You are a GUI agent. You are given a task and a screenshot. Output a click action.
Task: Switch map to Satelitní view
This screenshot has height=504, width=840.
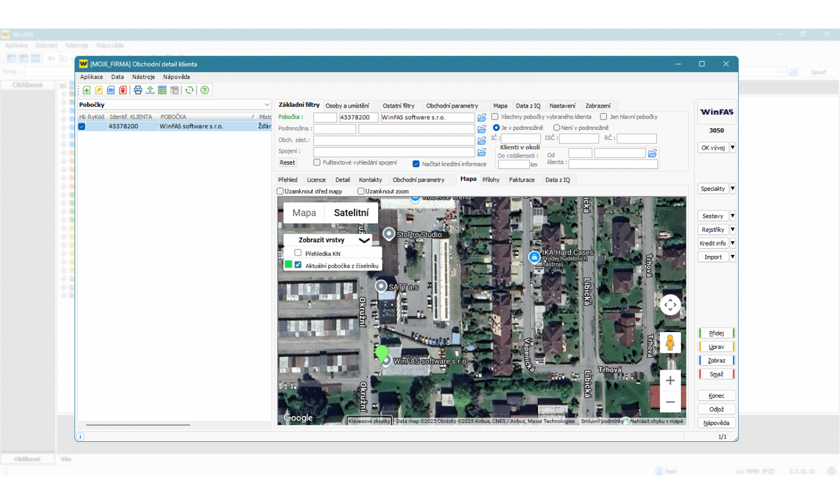(351, 213)
